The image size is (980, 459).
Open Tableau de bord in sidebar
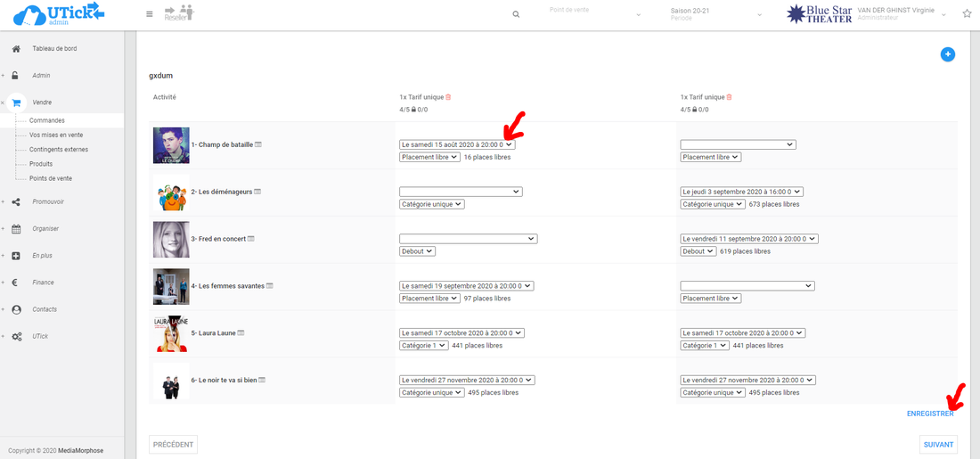click(x=54, y=48)
